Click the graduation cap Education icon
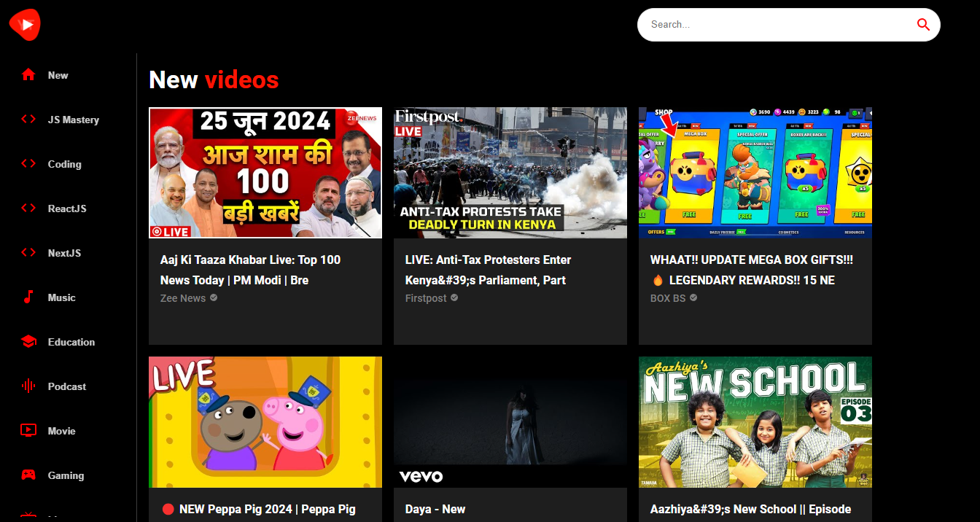 28,342
